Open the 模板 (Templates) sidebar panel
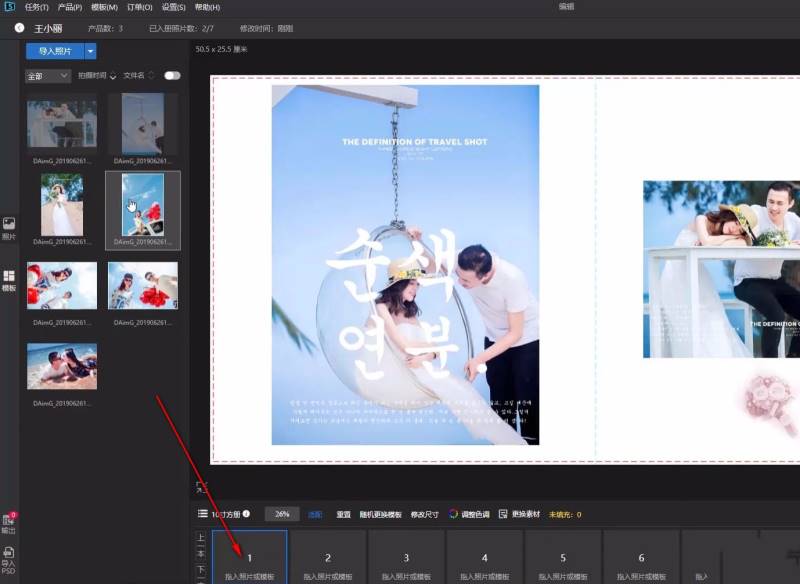Screen dimensions: 800x584 click(x=9, y=280)
